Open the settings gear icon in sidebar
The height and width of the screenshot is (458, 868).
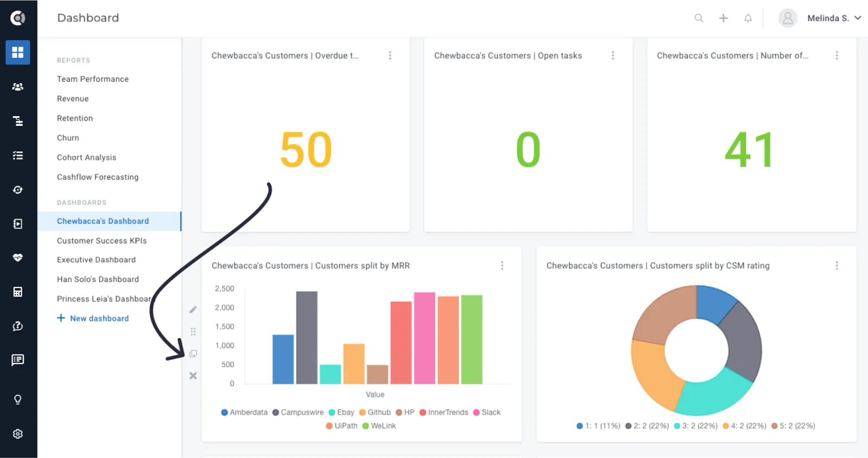click(18, 434)
